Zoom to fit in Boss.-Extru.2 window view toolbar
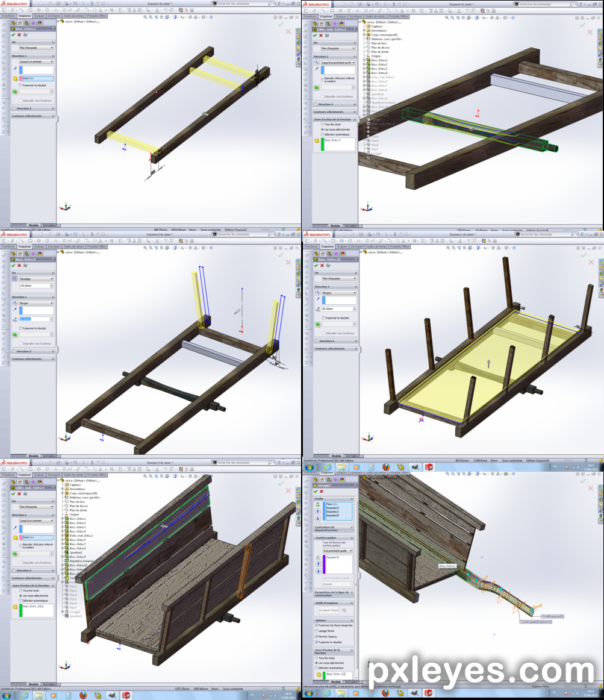Viewport: 604px width, 700px height. 145,17
